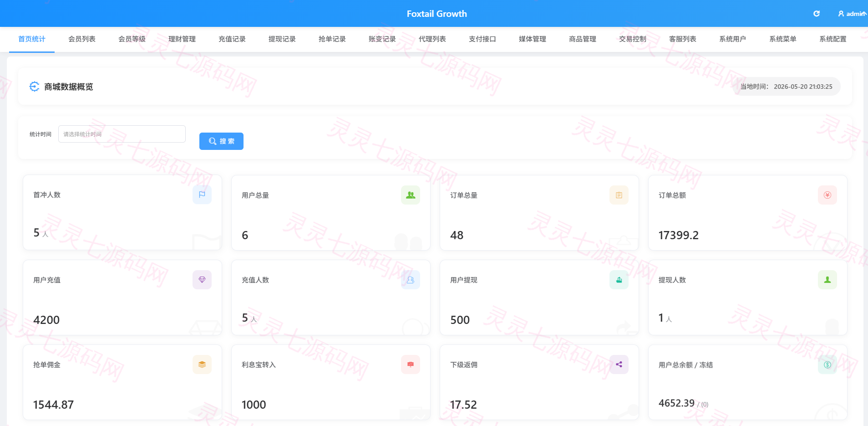
Task: Click the users icon on 用户总量 card
Action: [411, 195]
